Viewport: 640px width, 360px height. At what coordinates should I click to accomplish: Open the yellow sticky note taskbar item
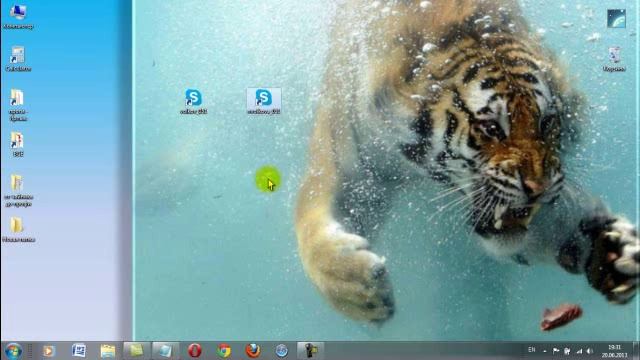click(137, 351)
